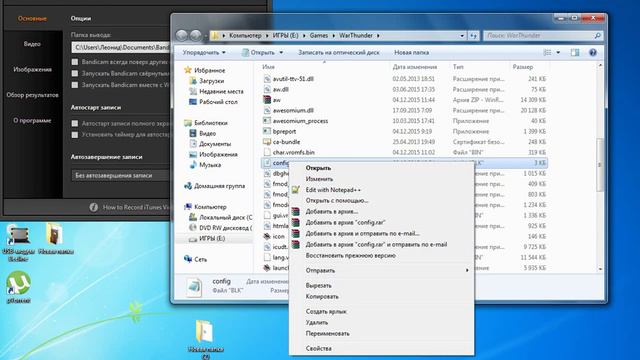This screenshot has height=360, width=640.
Task: Switch to Bandicam Видео section
Action: click(x=32, y=44)
